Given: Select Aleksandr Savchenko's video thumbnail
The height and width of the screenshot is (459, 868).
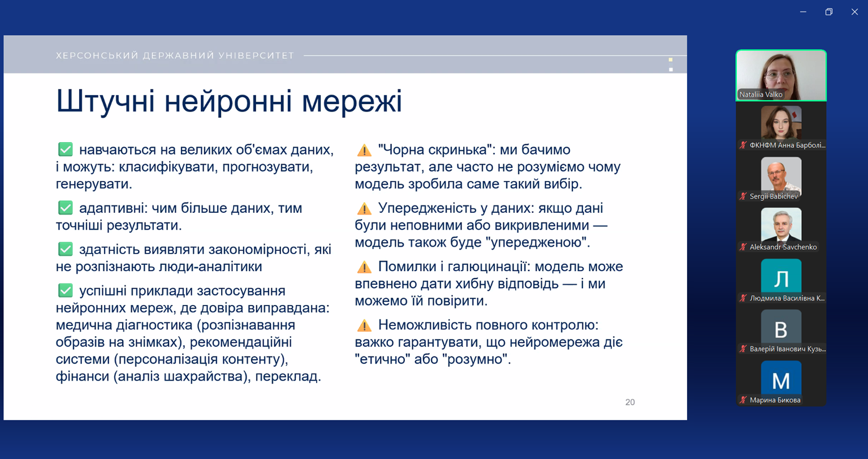Looking at the screenshot, I should pos(781,229).
